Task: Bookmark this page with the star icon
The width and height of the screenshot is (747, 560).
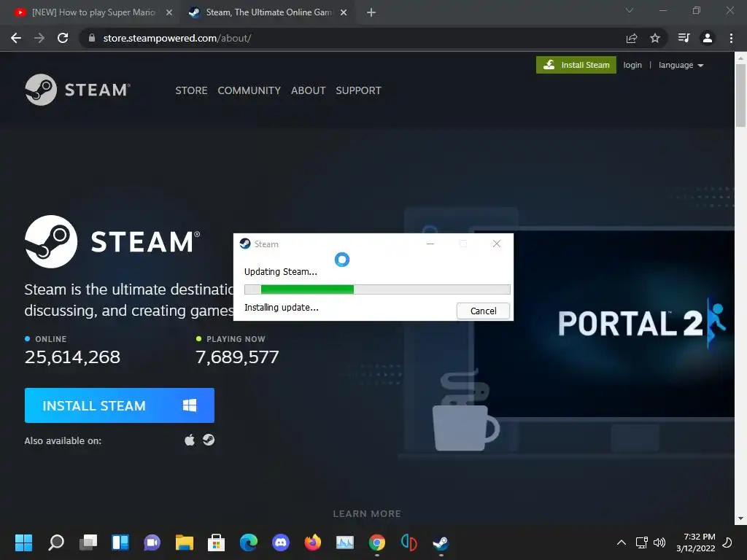Action: (655, 38)
